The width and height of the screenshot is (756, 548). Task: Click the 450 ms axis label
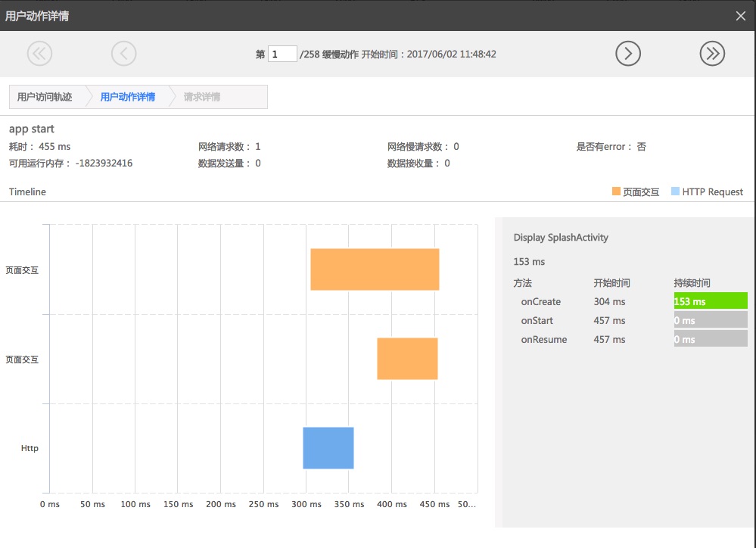434,504
